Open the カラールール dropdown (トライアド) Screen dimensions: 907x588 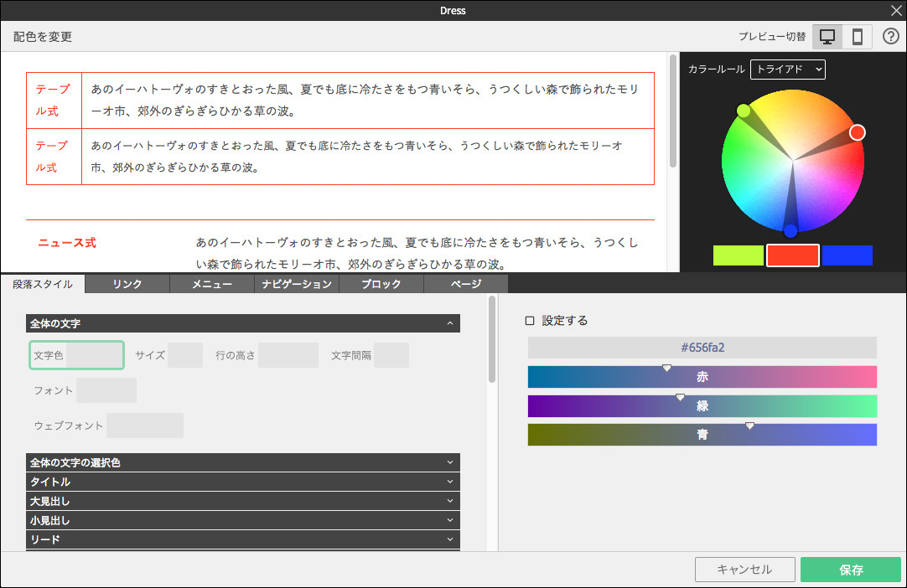click(787, 70)
